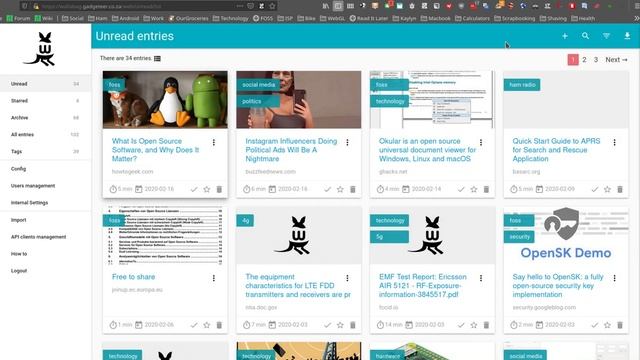Switch to list view icon beside entry count
The height and width of the screenshot is (360, 640).
click(158, 58)
